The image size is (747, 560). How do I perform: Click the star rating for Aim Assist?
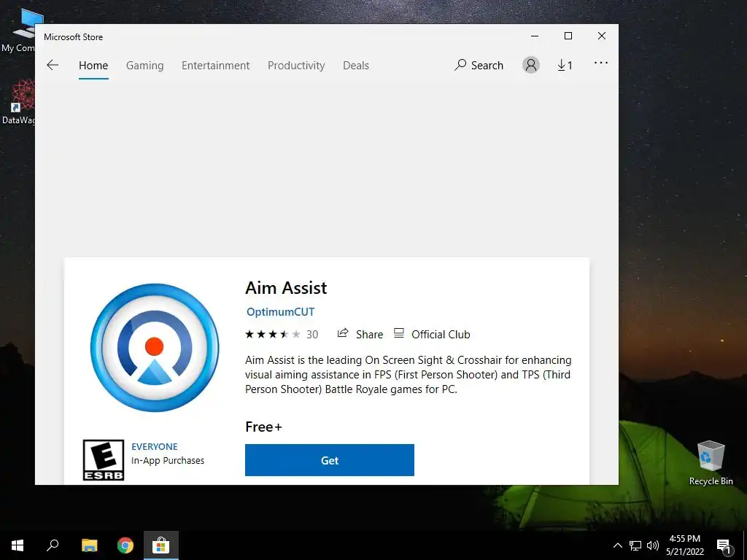click(273, 334)
